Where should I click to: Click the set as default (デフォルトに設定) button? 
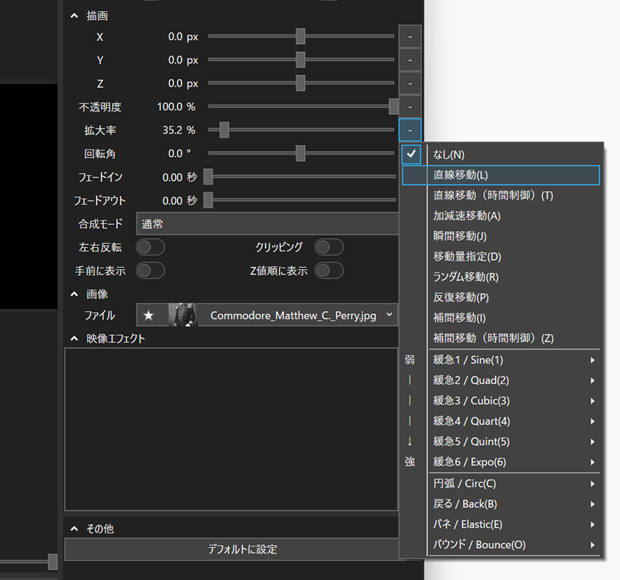tap(242, 549)
